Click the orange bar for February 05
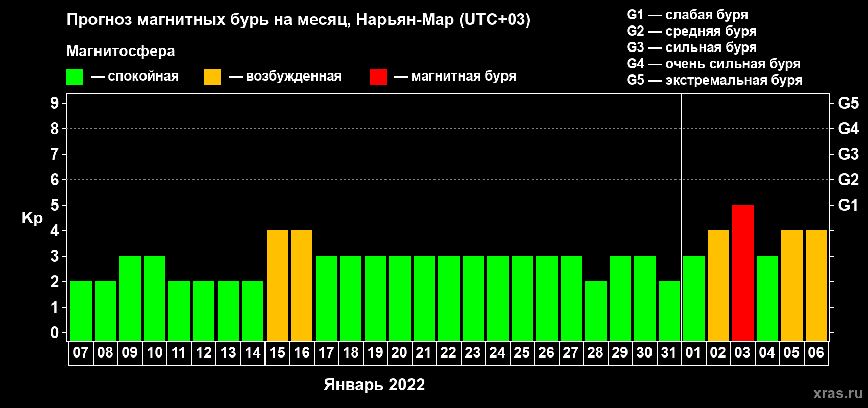 (791, 285)
